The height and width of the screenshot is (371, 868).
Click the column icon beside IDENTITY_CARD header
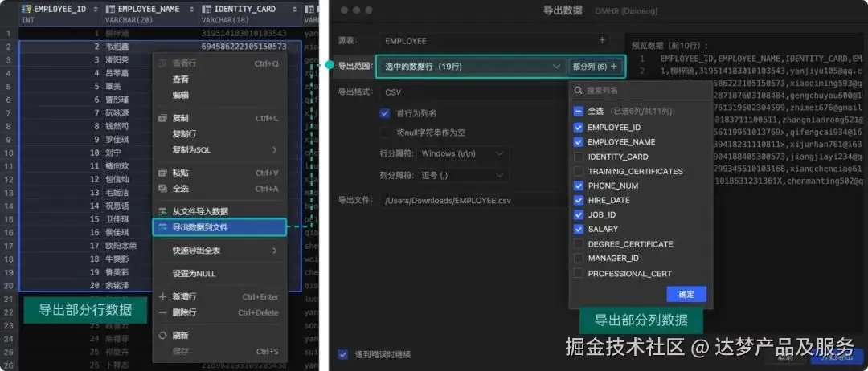[206, 10]
